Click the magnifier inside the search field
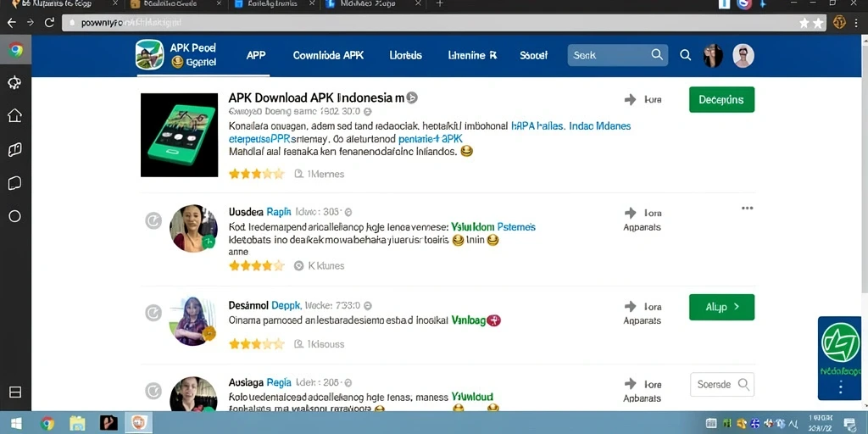This screenshot has width=868, height=434. (x=657, y=54)
